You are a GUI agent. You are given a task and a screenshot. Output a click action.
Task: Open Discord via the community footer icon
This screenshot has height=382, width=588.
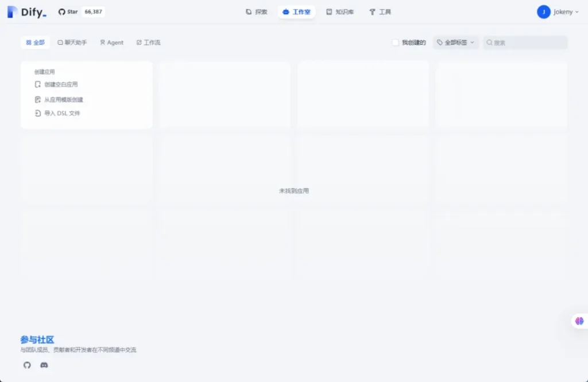click(44, 365)
